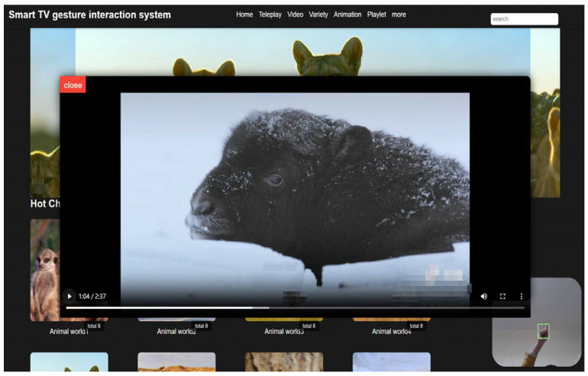Seek on the video progress bar
The width and height of the screenshot is (588, 376).
(295, 308)
